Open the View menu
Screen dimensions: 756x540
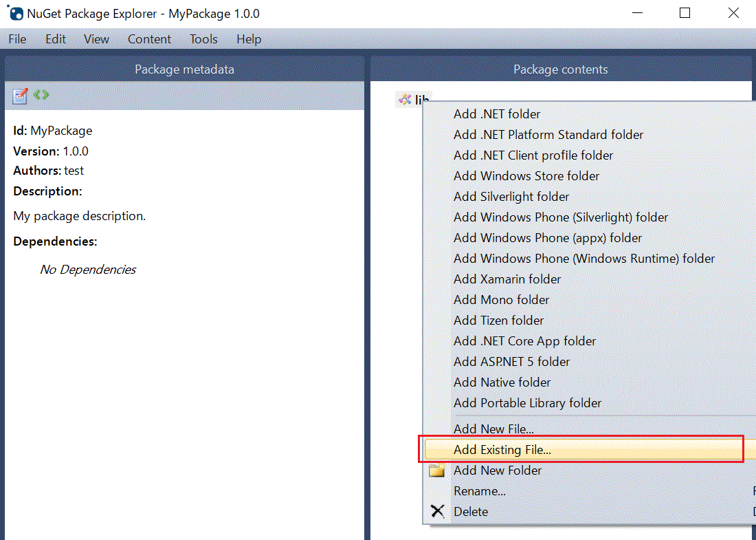pyautogui.click(x=96, y=39)
